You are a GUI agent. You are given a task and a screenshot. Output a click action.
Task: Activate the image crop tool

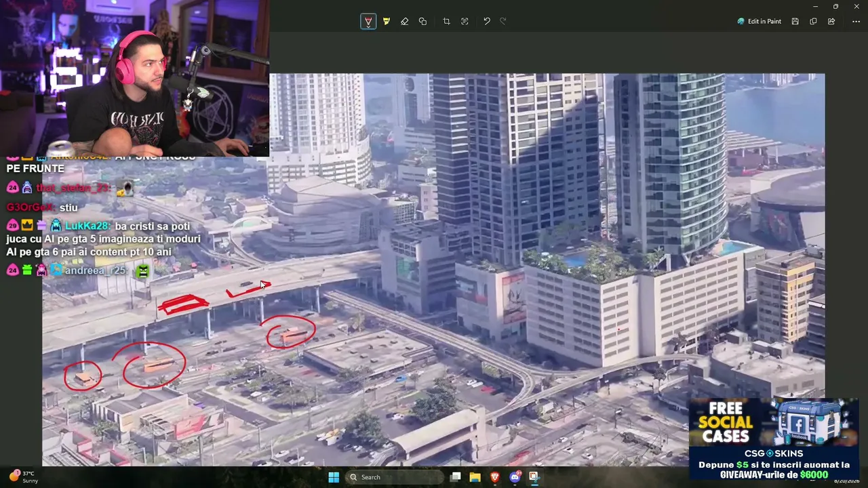pyautogui.click(x=446, y=22)
